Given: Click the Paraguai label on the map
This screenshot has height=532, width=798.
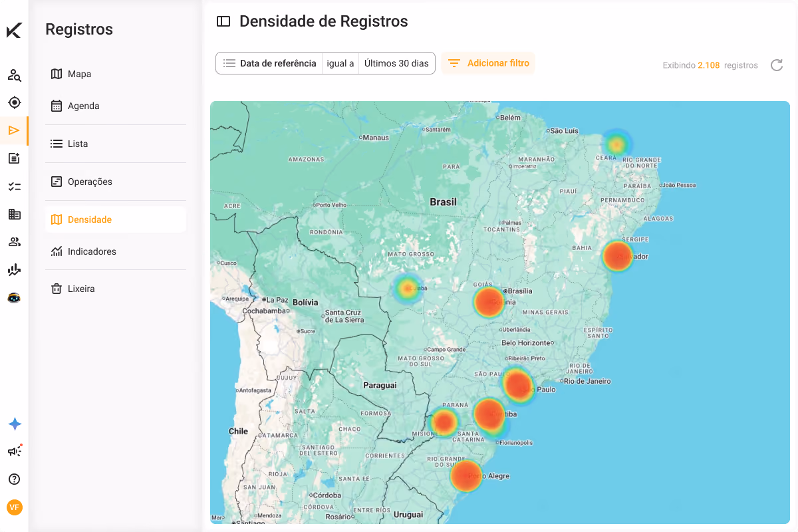Looking at the screenshot, I should coord(380,385).
